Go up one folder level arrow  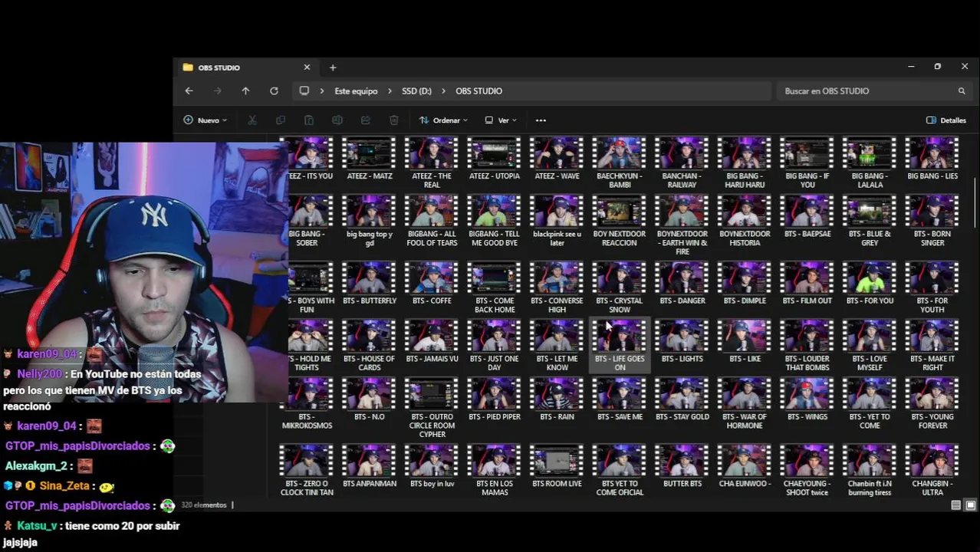245,90
